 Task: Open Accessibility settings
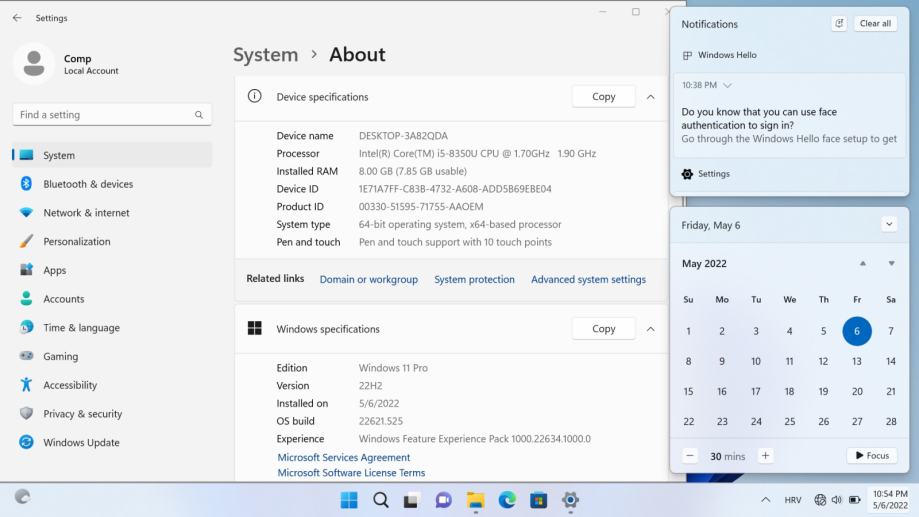point(70,385)
